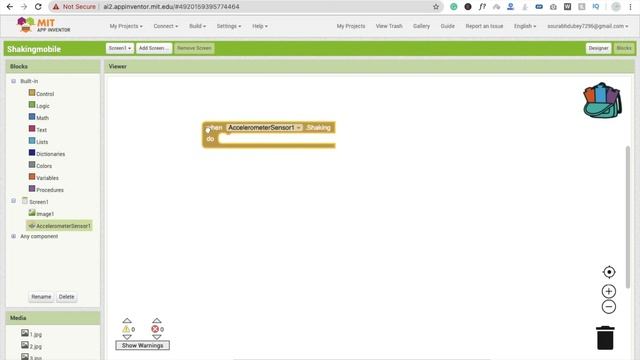This screenshot has height=360, width=640.
Task: Expand the Any component tree node
Action: [13, 236]
